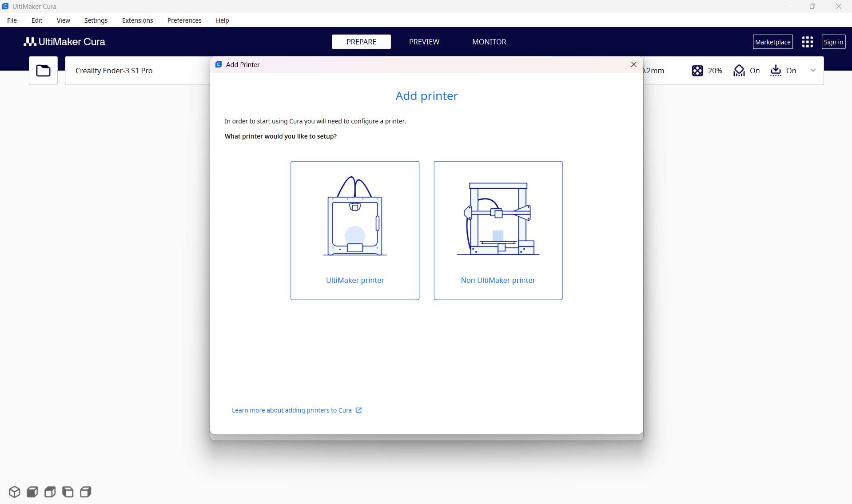
Task: Switch to left side view cube icon
Action: pos(68,492)
